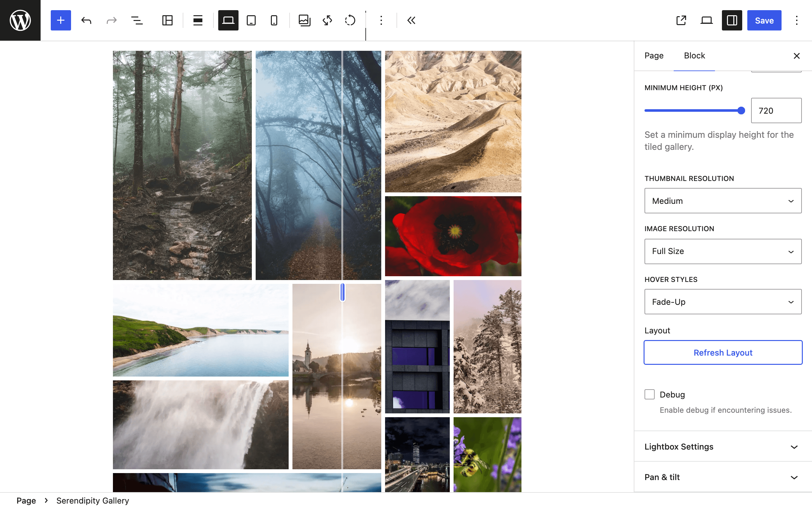This screenshot has height=508, width=812.
Task: Switch to desktop preview in block toolbar
Action: [228, 20]
